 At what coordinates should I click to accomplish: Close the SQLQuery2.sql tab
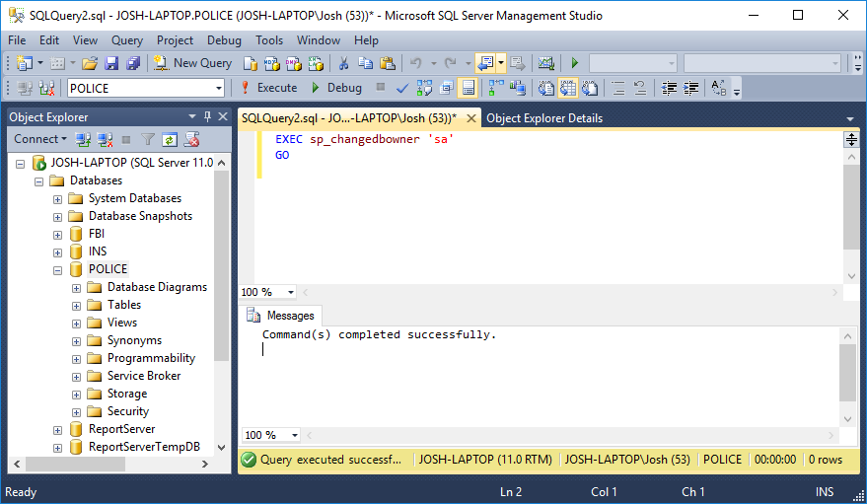click(x=471, y=118)
